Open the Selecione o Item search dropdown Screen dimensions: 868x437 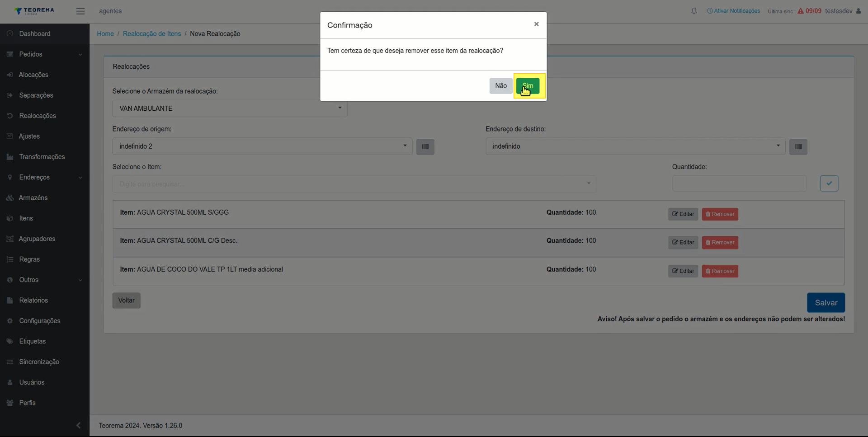pos(354,184)
